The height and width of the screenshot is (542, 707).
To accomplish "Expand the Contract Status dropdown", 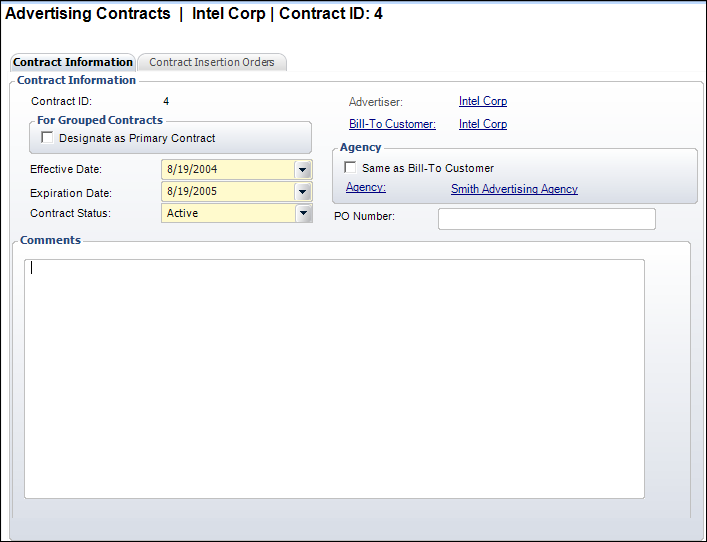I will 303,213.
